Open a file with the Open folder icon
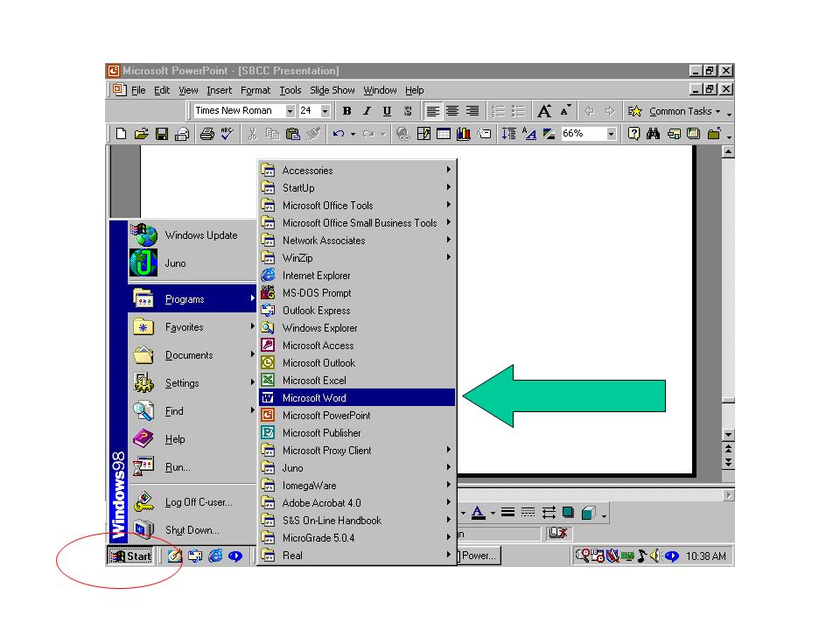840x630 pixels. tap(142, 133)
